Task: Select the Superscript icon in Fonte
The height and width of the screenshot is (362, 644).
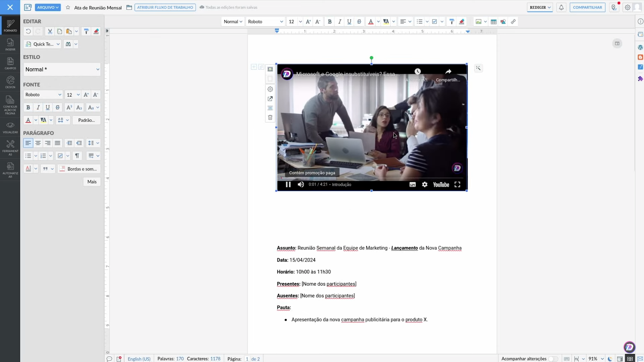Action: (69, 108)
